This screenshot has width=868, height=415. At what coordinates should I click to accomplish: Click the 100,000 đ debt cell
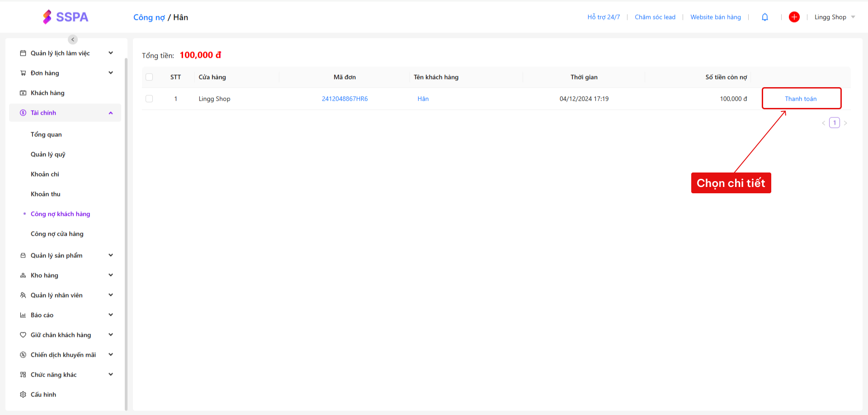tap(733, 98)
